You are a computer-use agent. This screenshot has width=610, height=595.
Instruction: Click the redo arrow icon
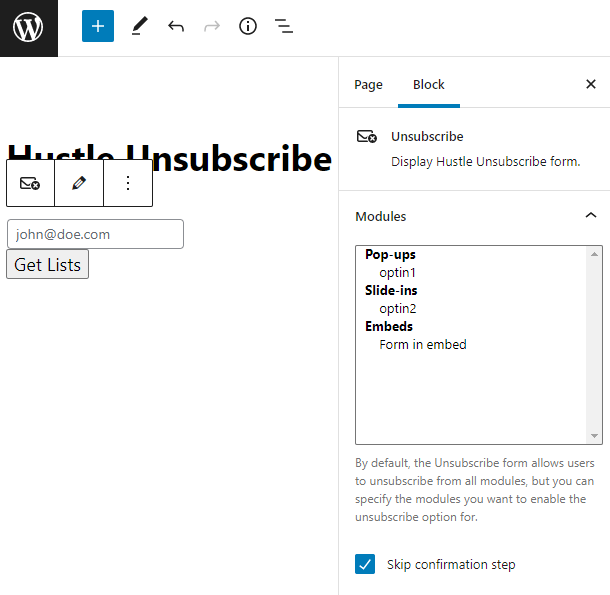pos(212,26)
